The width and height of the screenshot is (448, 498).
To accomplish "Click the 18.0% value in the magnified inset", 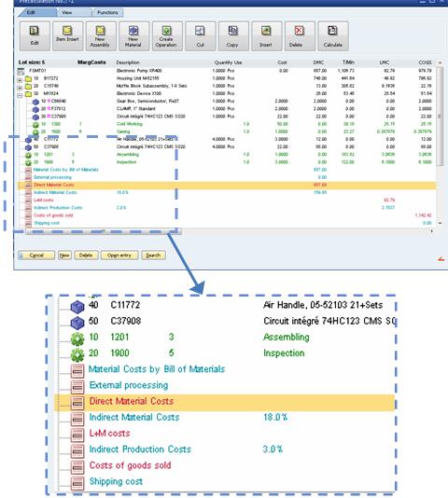I will click(x=275, y=417).
